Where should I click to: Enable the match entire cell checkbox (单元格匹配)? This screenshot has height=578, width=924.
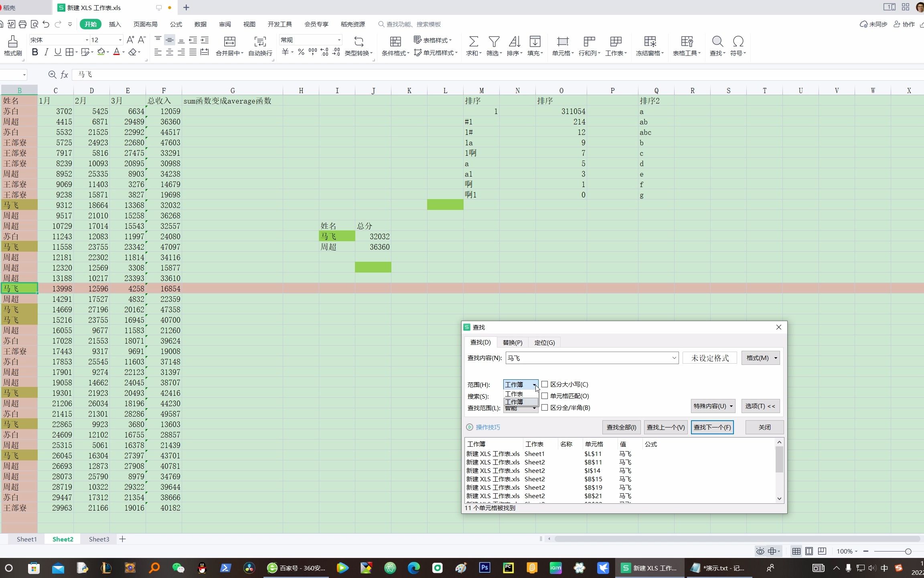click(x=545, y=396)
